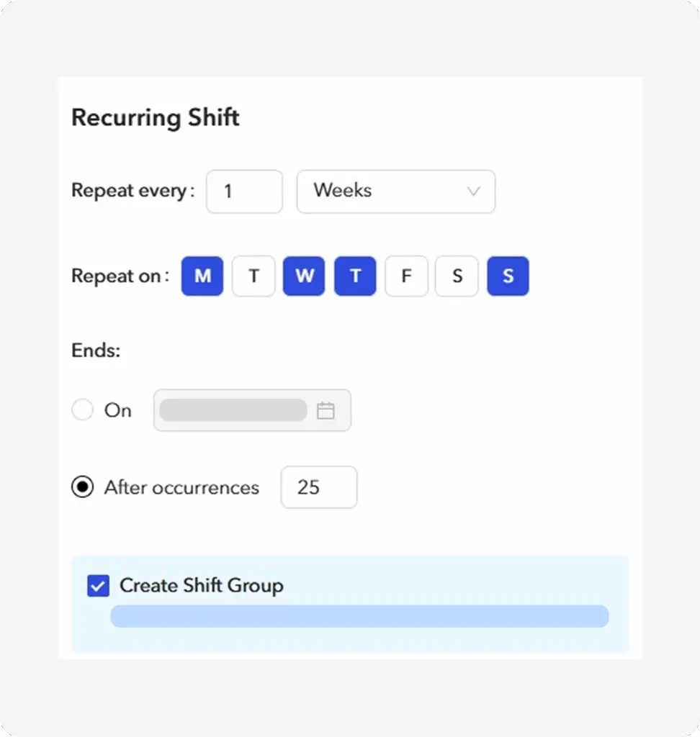Uncheck the Create Shift Group checkbox
The image size is (700, 737).
click(x=99, y=586)
